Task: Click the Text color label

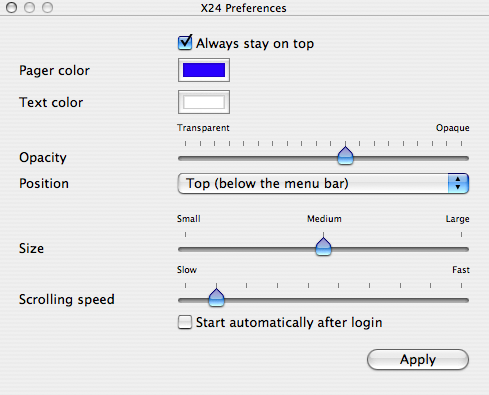Action: pyautogui.click(x=51, y=102)
